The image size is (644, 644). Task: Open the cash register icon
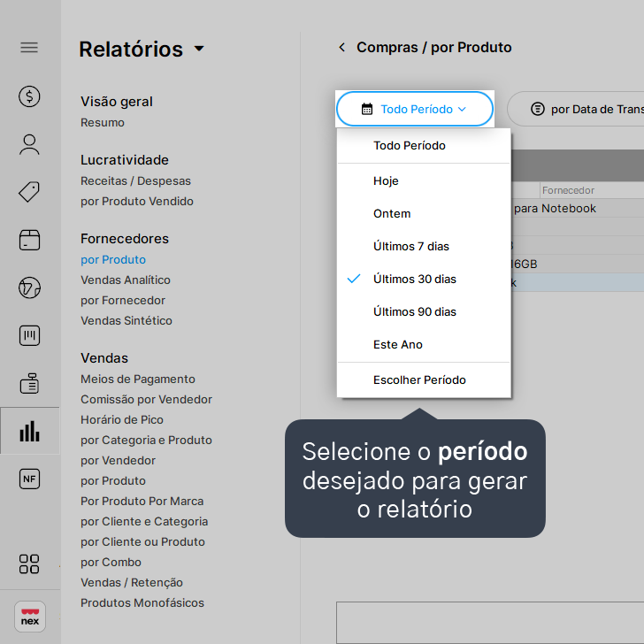point(29,383)
